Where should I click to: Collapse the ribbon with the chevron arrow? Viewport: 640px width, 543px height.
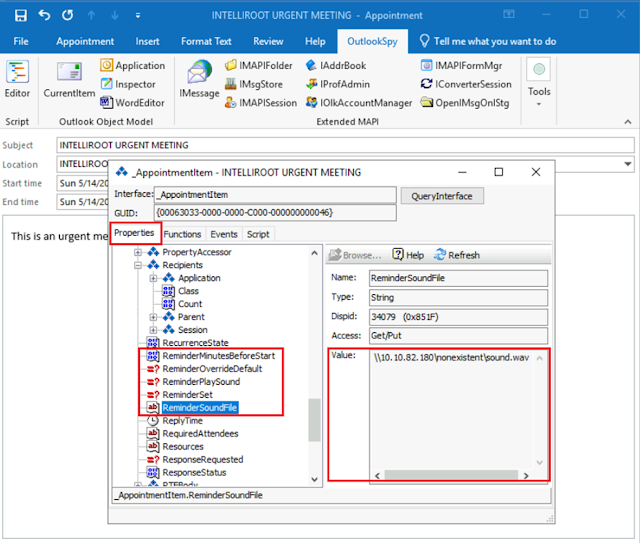point(628,122)
